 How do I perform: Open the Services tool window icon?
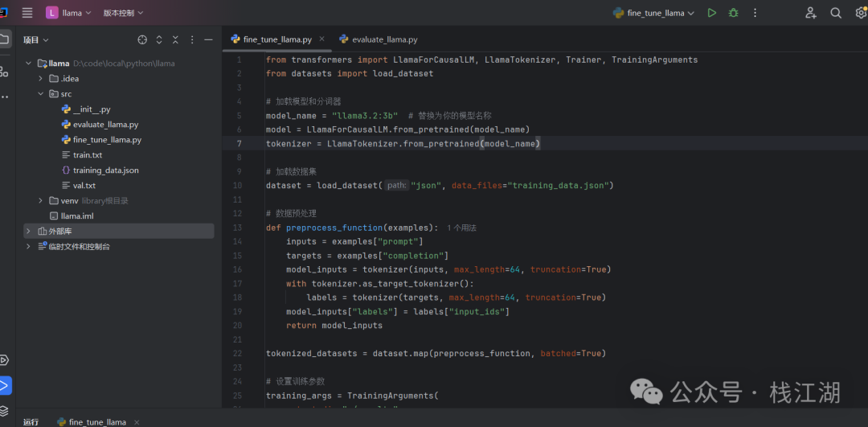click(x=4, y=360)
